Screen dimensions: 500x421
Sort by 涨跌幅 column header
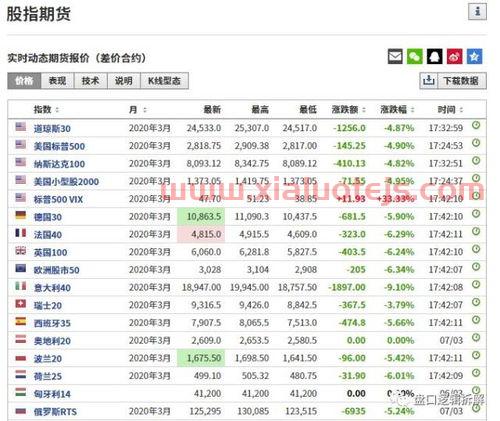pos(397,109)
